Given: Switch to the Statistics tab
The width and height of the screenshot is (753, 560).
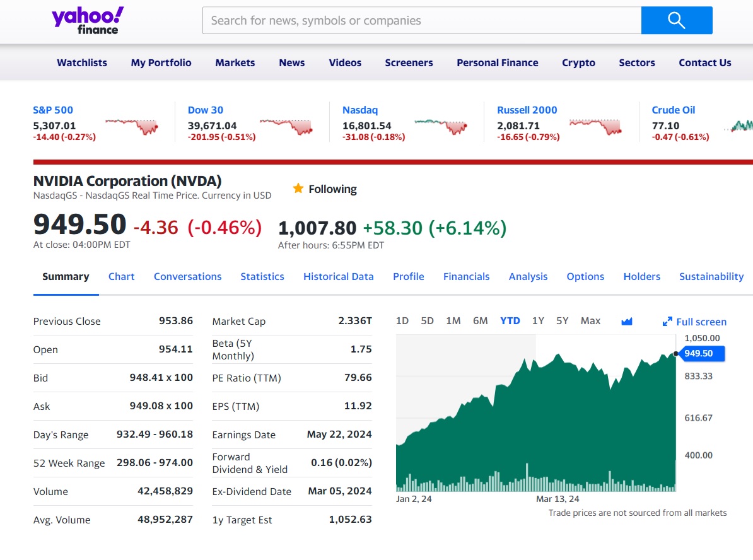Looking at the screenshot, I should pyautogui.click(x=262, y=277).
